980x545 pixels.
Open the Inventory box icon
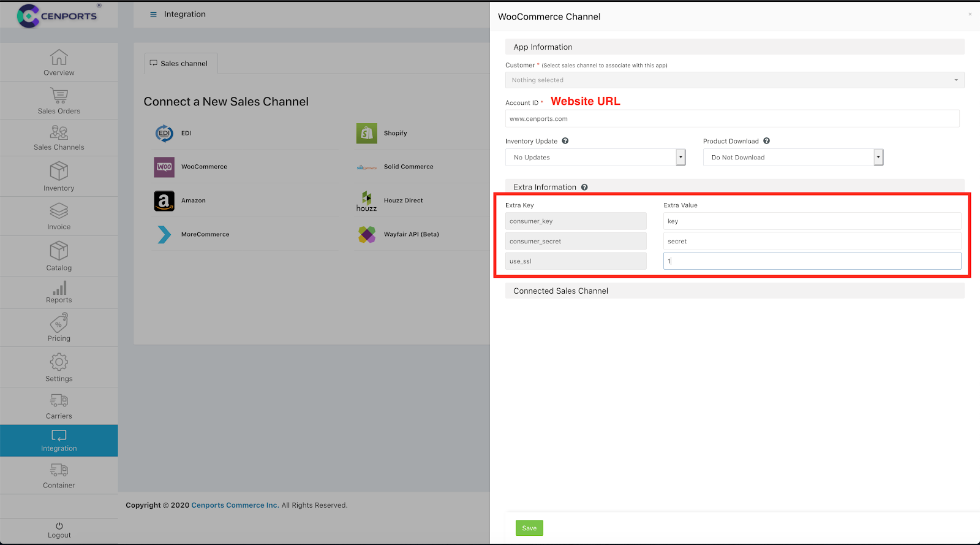[59, 171]
